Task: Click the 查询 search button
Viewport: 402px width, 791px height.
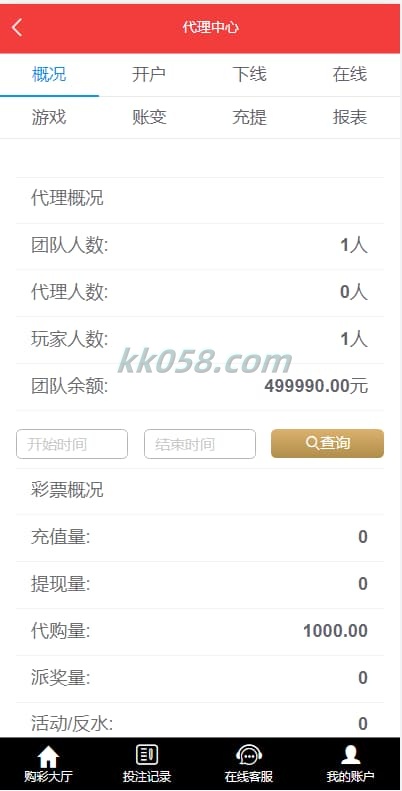Action: click(x=327, y=443)
